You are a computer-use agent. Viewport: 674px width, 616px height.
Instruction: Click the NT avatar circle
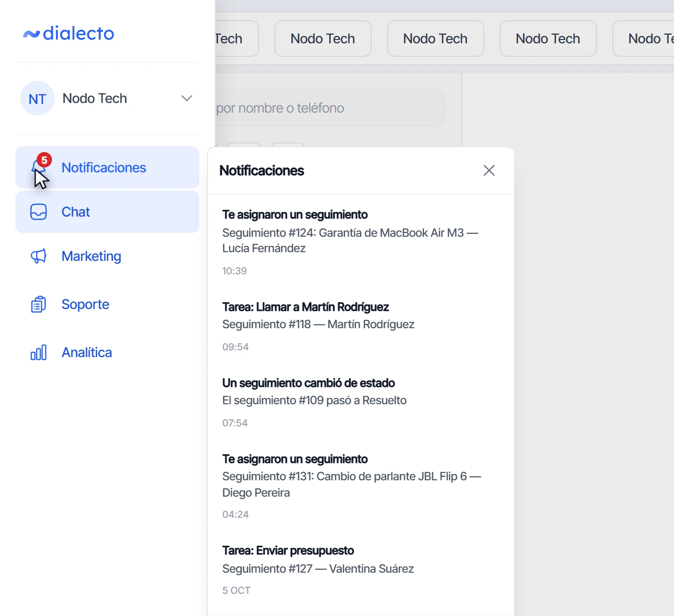pyautogui.click(x=38, y=98)
